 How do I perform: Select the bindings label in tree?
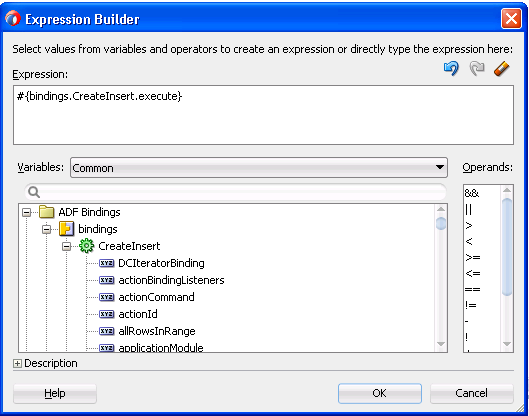click(x=98, y=229)
